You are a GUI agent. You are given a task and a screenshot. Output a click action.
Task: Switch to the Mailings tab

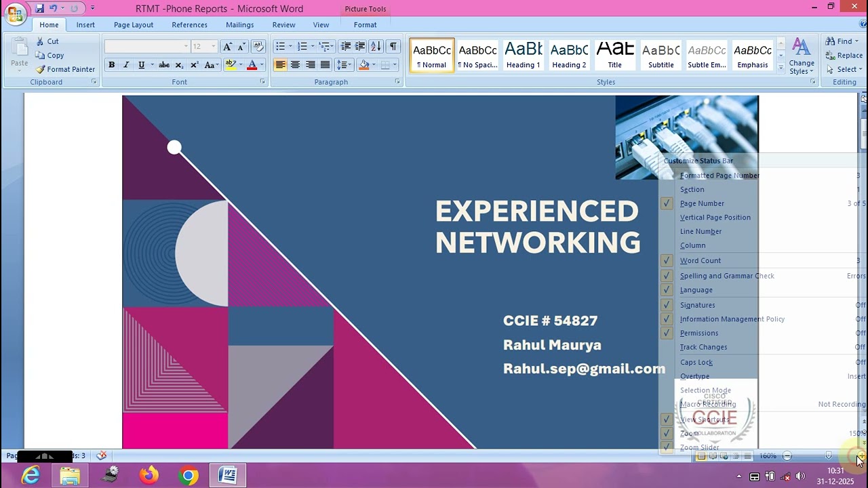pos(239,25)
